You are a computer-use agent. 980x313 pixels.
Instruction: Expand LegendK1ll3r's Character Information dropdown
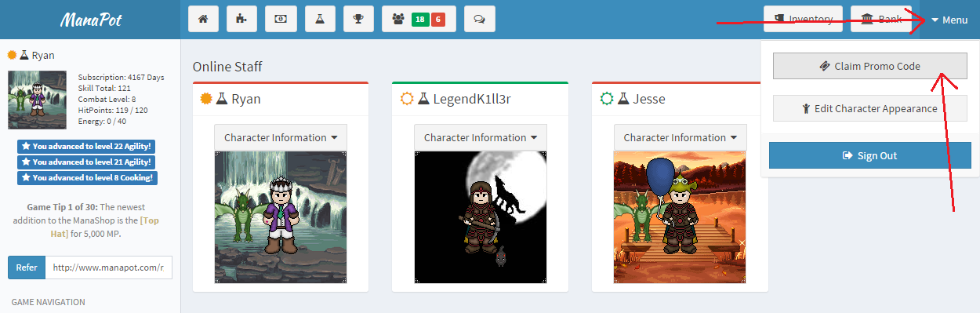[481, 137]
